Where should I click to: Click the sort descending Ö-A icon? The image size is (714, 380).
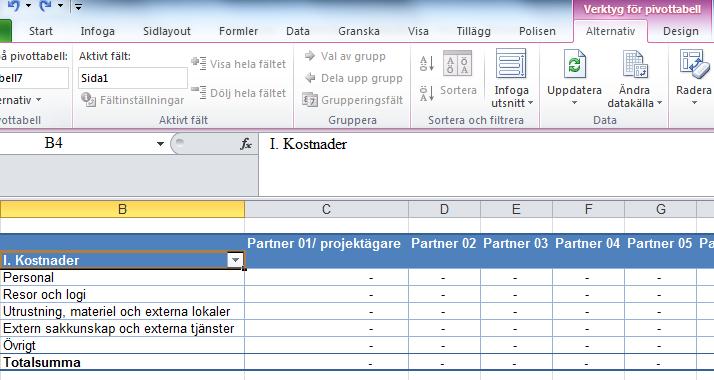427,93
